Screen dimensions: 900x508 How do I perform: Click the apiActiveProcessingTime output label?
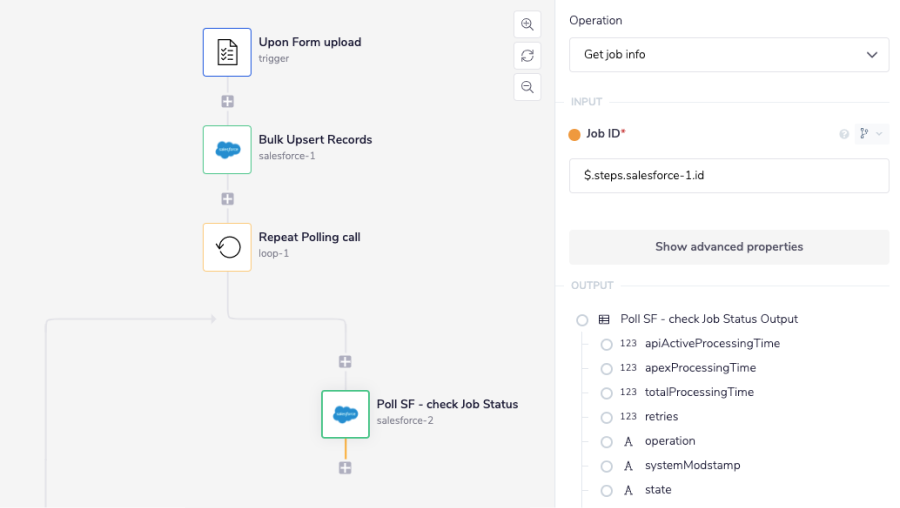pos(712,343)
